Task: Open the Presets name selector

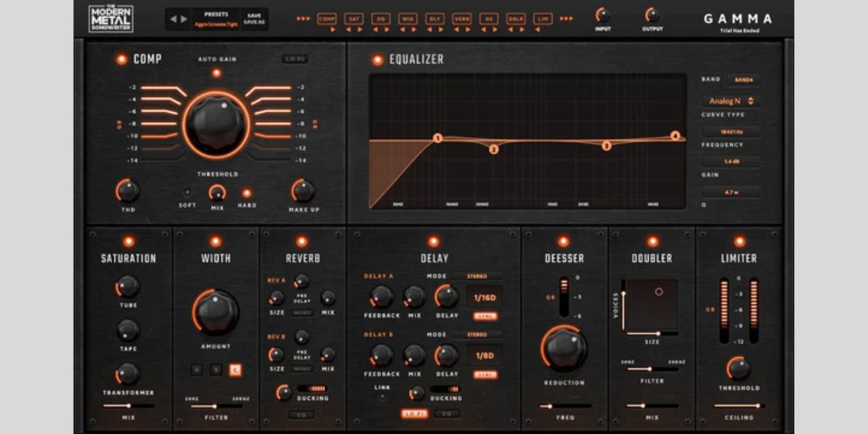Action: (x=216, y=24)
